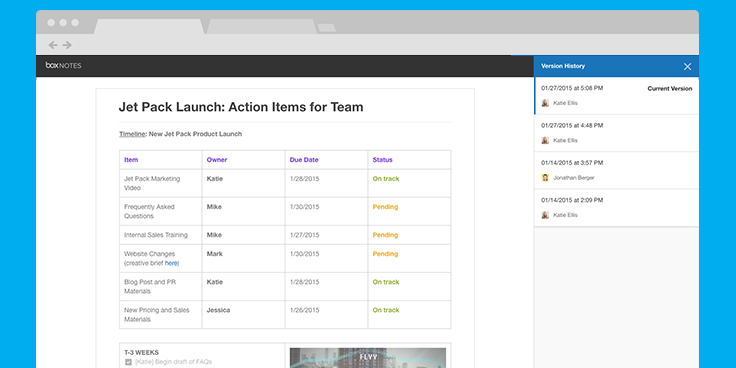This screenshot has height=368, width=736.
Task: Select the 01/14/2015 at 2:09 PM version
Action: tap(616, 208)
